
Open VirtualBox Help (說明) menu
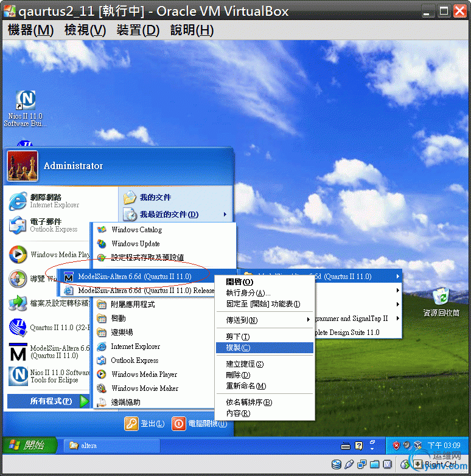pos(192,30)
